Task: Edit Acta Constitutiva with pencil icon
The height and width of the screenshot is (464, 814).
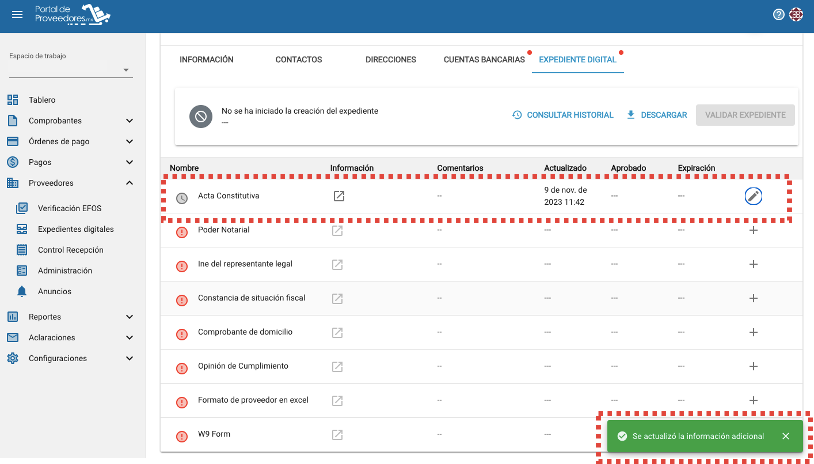Action: tap(753, 196)
